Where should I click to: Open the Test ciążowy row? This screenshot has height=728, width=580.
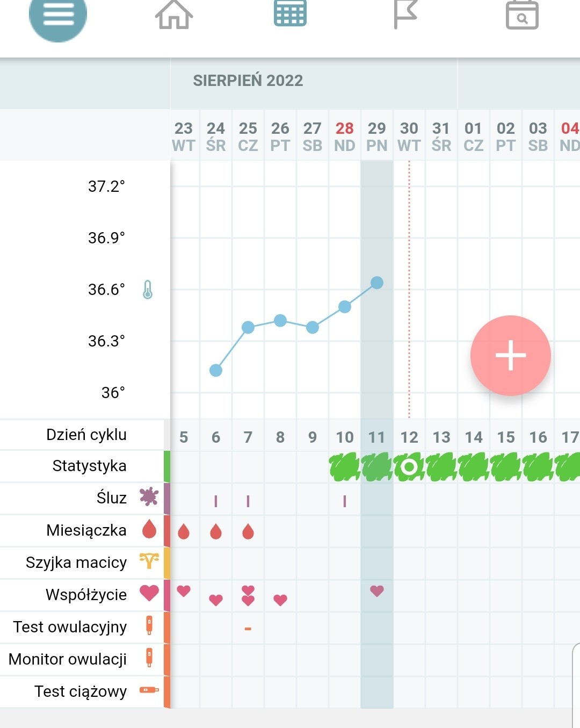(81, 691)
